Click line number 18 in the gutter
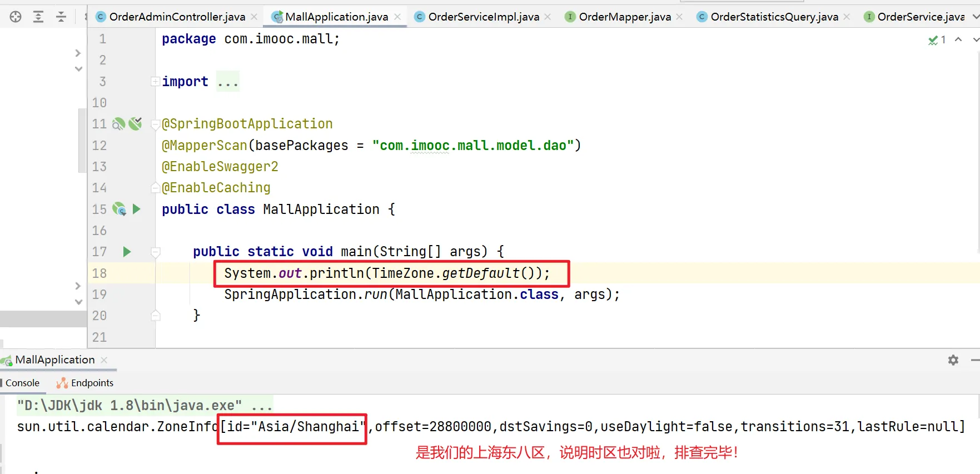Viewport: 980px width, 474px height. coord(100,273)
